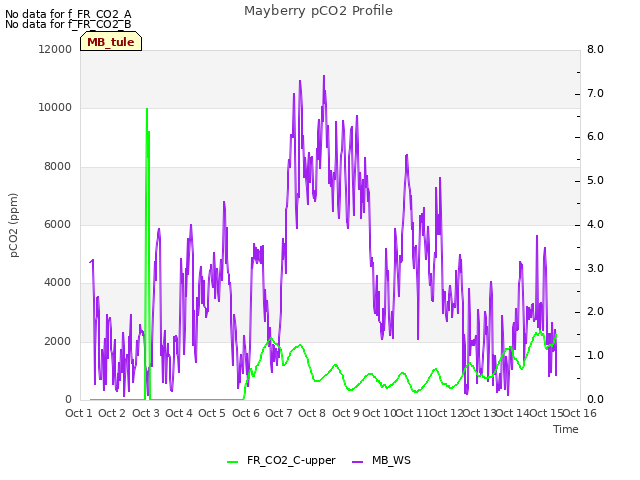Viewport: 640px width, 480px height.
Task: Click the 12000 y-axis tick label
Action: click(x=55, y=49)
